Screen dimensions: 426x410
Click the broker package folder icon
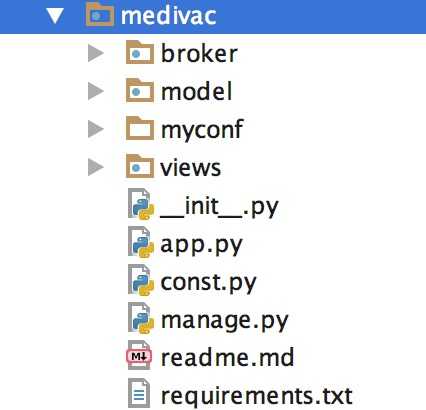tap(140, 52)
